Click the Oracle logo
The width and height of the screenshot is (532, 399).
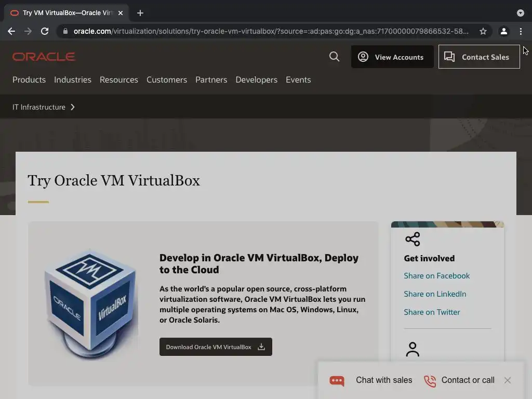tap(44, 56)
